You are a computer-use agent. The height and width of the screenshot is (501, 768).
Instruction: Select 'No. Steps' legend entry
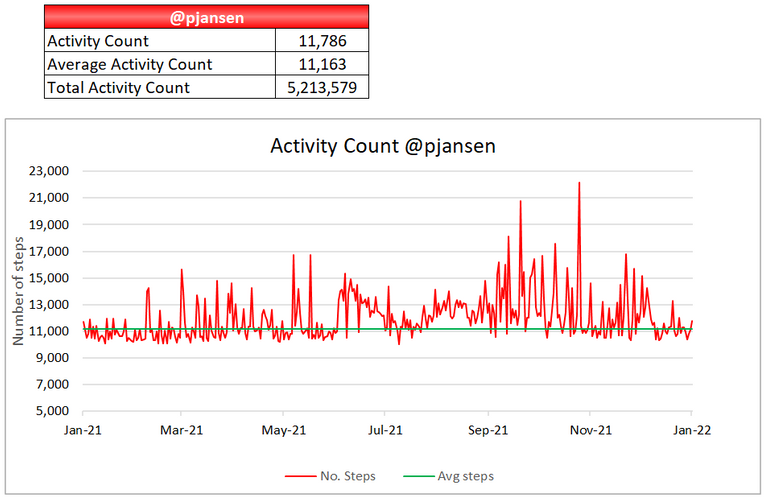pos(330,476)
